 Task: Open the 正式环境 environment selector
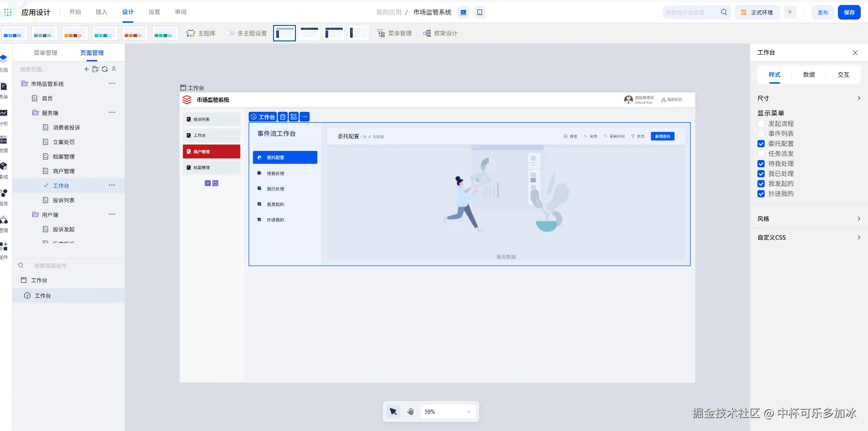(757, 12)
